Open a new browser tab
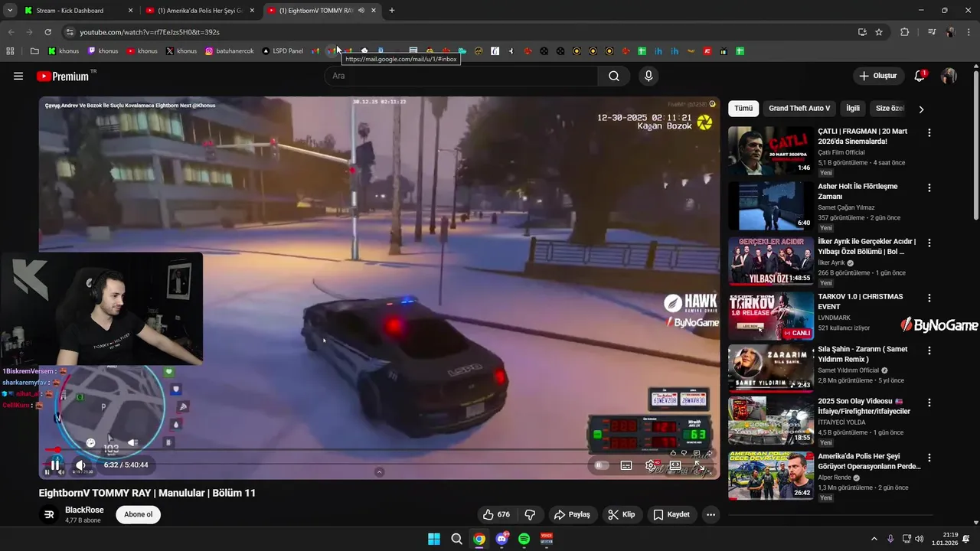This screenshot has width=980, height=551. pos(392,11)
